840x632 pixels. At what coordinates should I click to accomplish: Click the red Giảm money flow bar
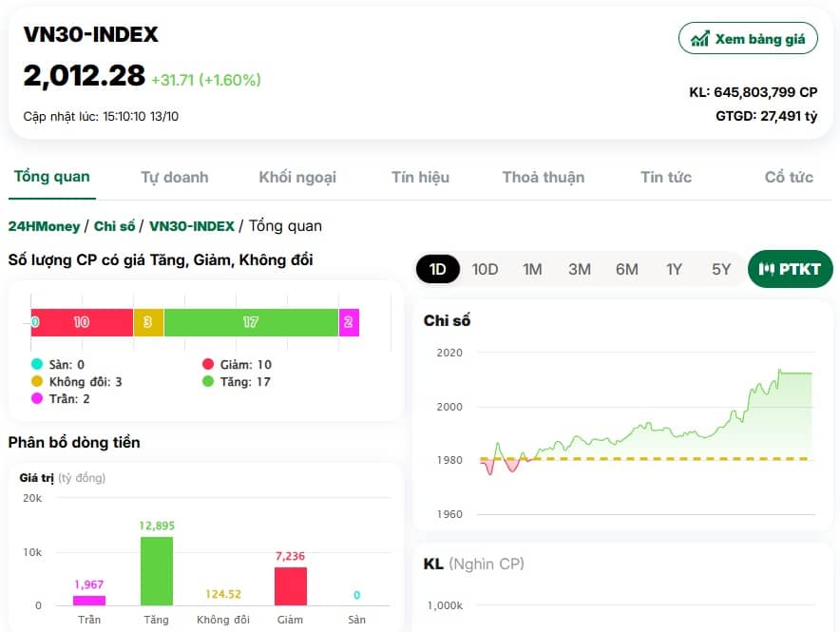[291, 586]
